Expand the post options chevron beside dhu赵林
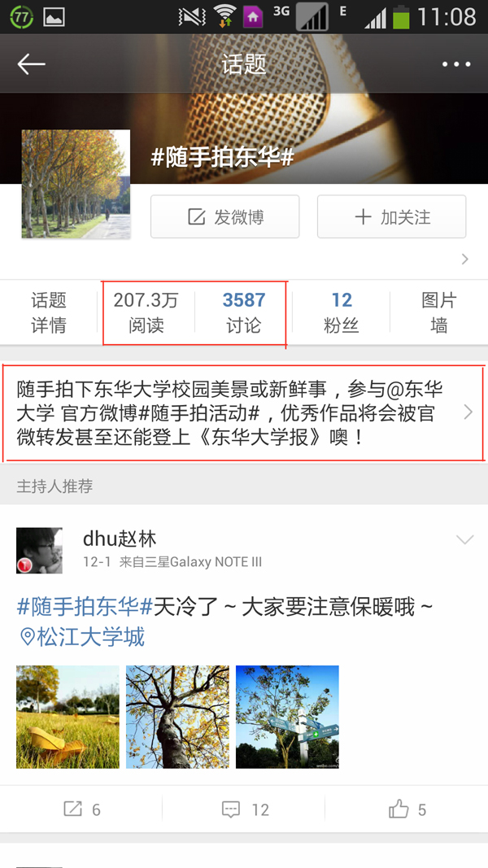The width and height of the screenshot is (488, 868). [x=464, y=539]
